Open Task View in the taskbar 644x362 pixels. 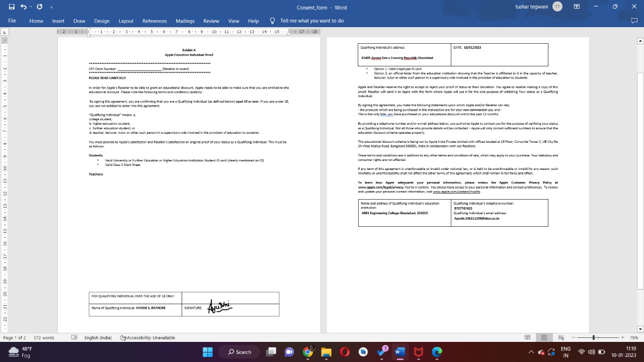[271, 352]
